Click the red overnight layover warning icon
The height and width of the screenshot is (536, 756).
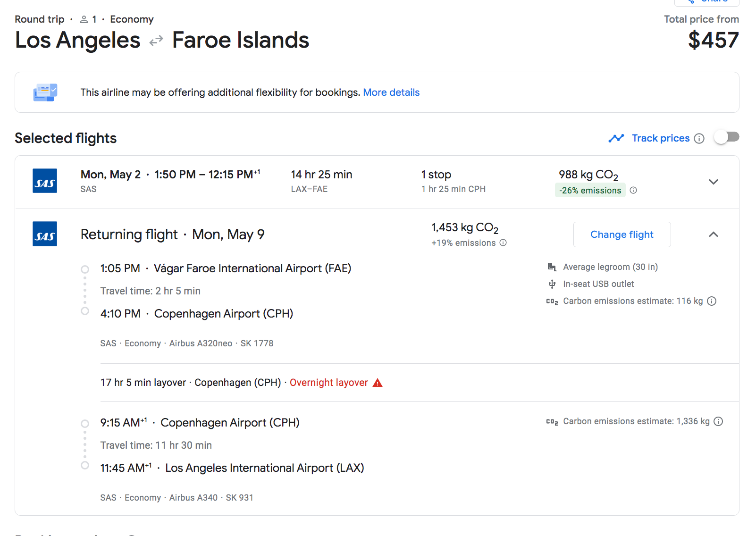tap(378, 383)
